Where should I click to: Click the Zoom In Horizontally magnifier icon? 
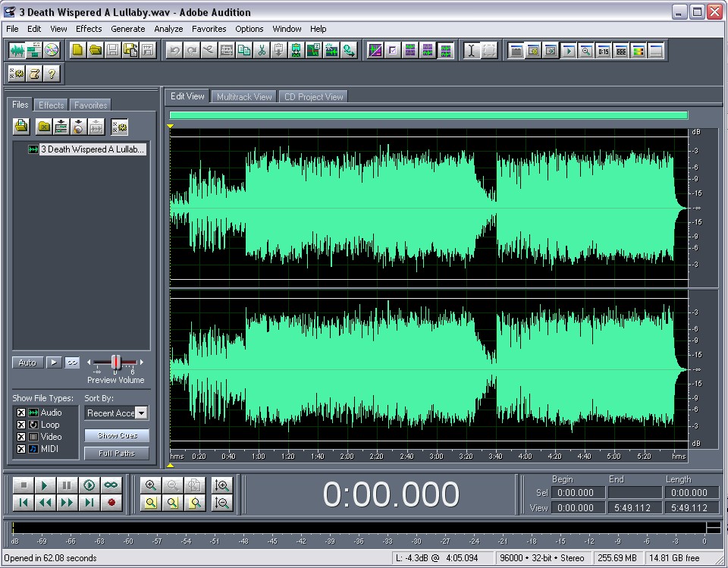point(151,485)
